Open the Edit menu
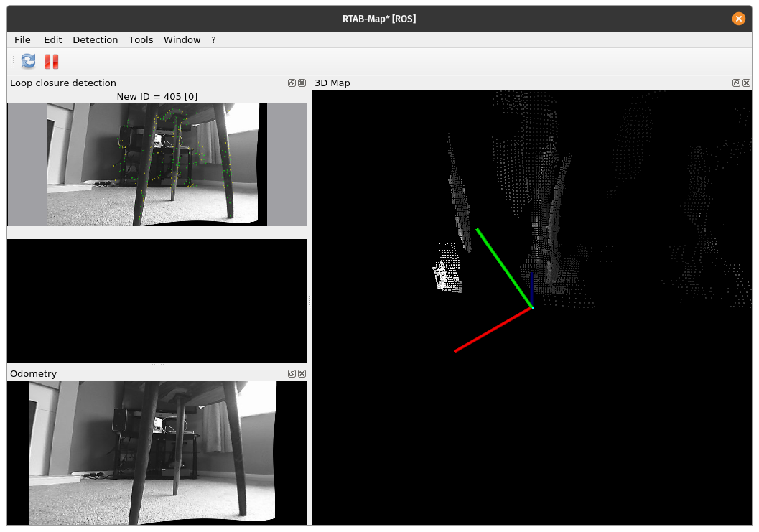Image resolution: width=759 pixels, height=532 pixels. pos(53,40)
